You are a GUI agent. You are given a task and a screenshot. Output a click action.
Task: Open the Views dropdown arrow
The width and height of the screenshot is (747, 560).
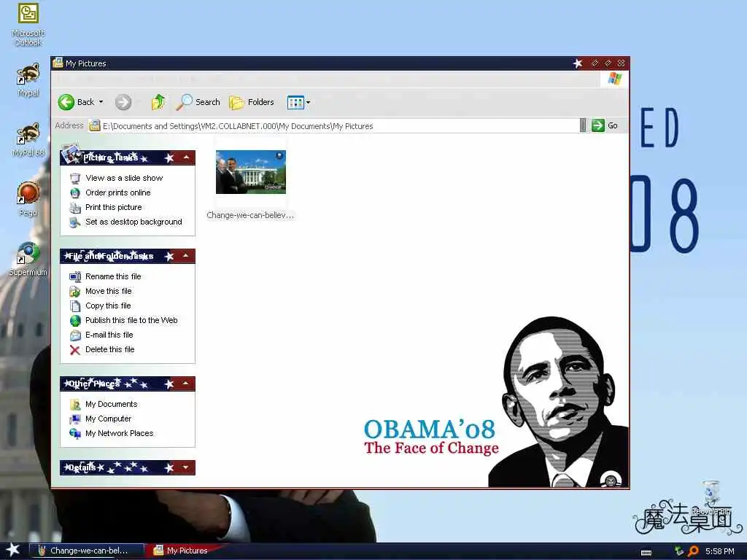pyautogui.click(x=309, y=102)
